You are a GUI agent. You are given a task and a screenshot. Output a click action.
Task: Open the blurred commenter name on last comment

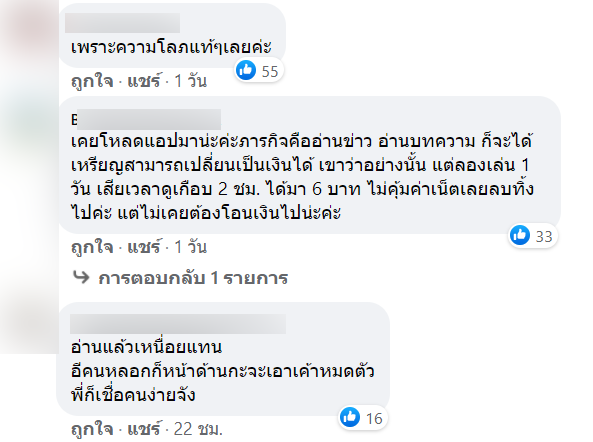[x=178, y=324]
